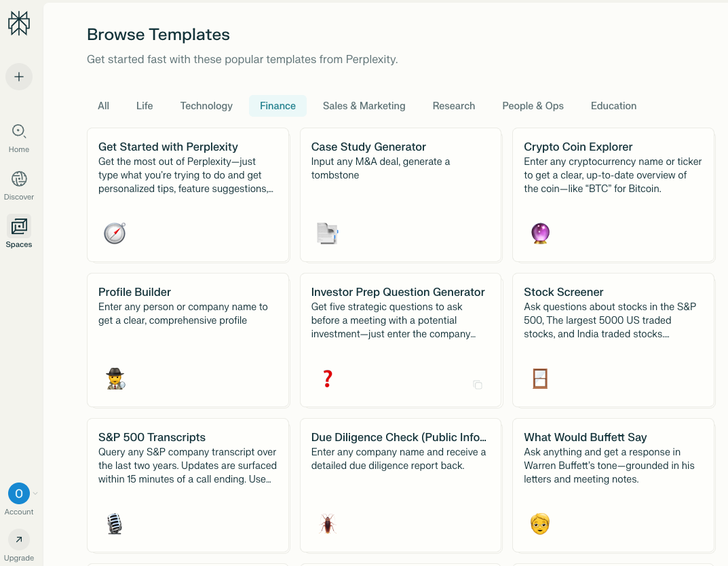Click the Upgrade arrow icon
The width and height of the screenshot is (728, 566).
pos(19,540)
